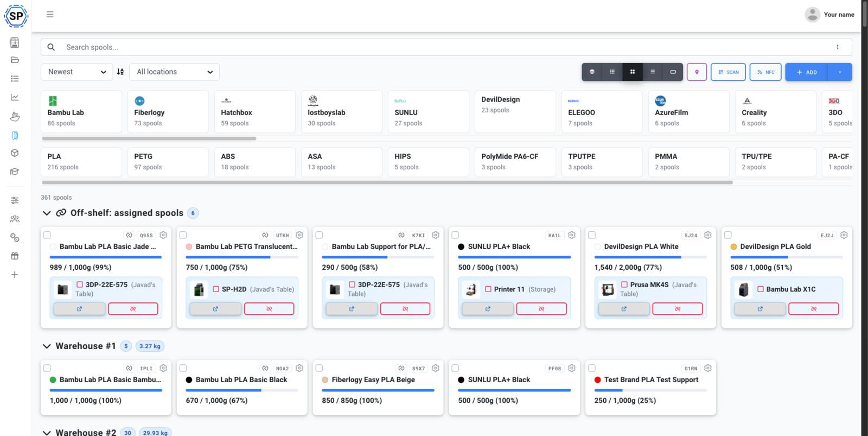Click the material list horizontal scrollbar

(387, 182)
